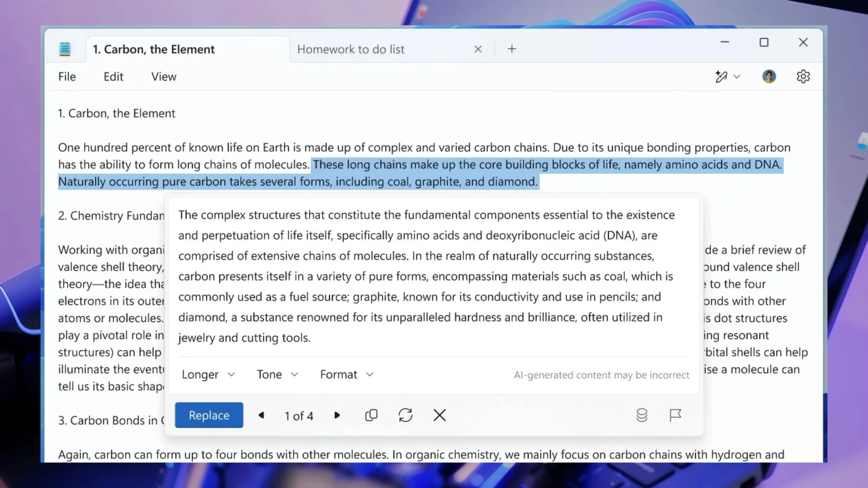The width and height of the screenshot is (868, 488).
Task: Maximize the Notepad window
Action: point(764,42)
